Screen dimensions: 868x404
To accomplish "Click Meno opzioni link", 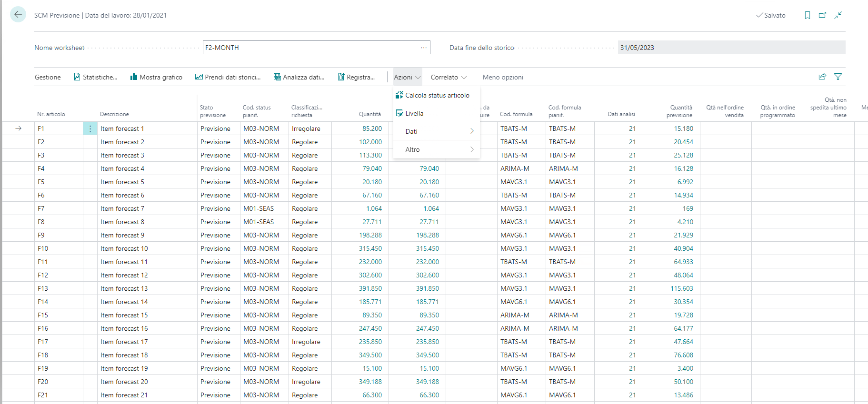I will point(503,77).
